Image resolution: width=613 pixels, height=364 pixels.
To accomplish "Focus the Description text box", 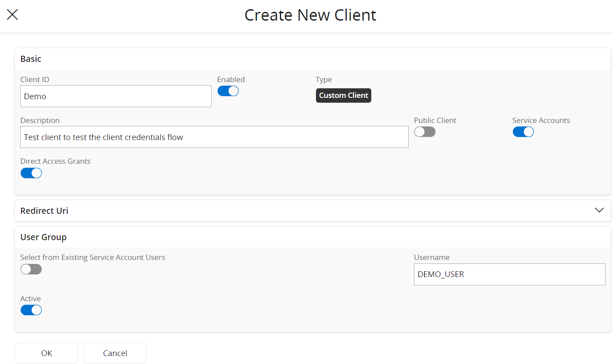I will point(214,137).
